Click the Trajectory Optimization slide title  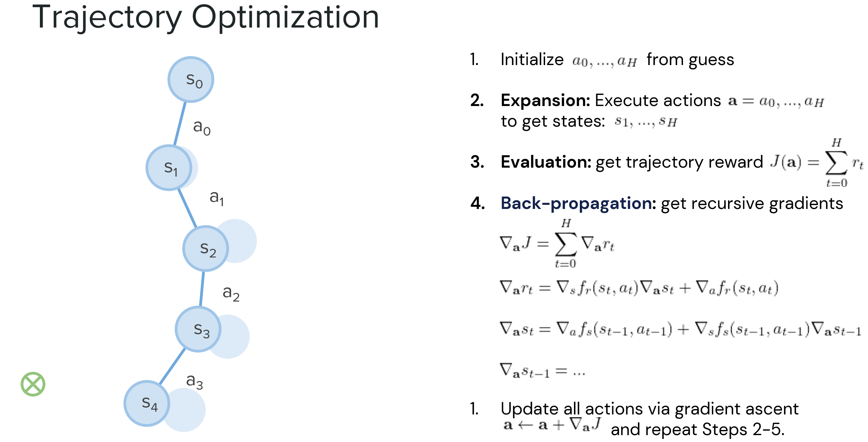tap(206, 17)
